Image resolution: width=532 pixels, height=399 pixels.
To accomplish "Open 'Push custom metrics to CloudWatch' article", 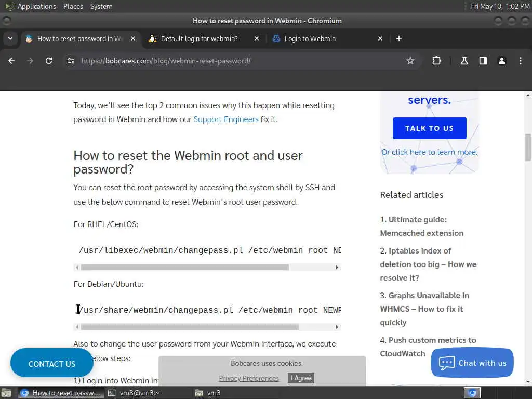I will coord(428,347).
